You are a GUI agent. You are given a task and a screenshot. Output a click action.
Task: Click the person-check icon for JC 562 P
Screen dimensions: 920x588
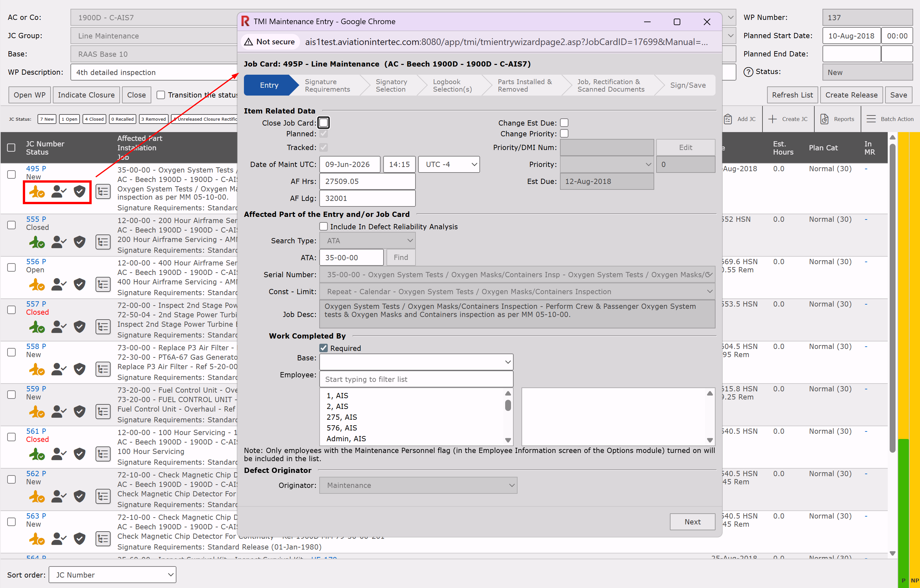click(59, 496)
